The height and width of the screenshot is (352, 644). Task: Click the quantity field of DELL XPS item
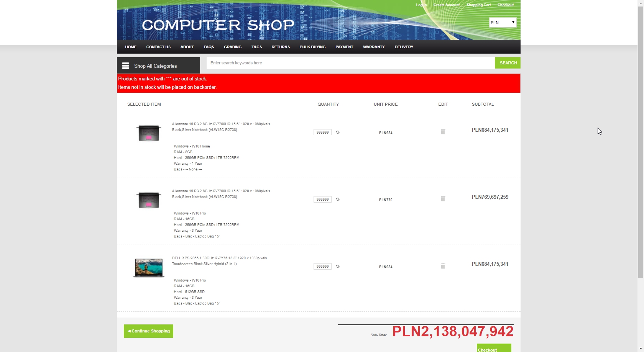(x=322, y=267)
